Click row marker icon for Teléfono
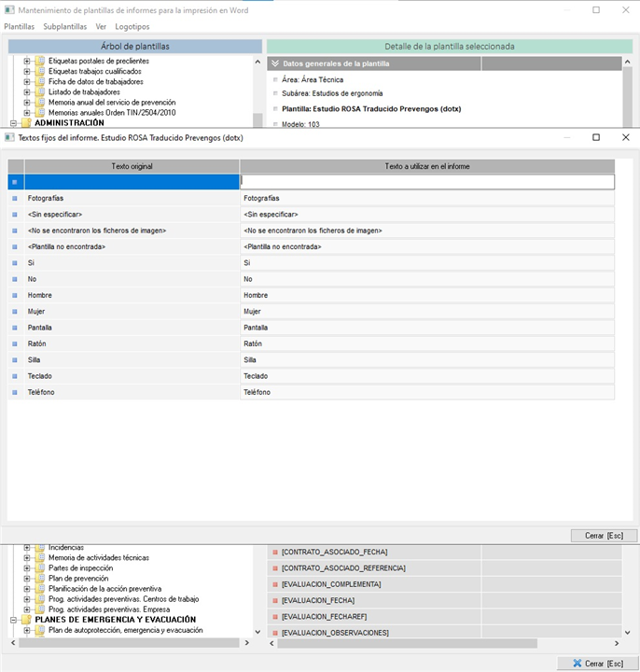 tap(15, 392)
